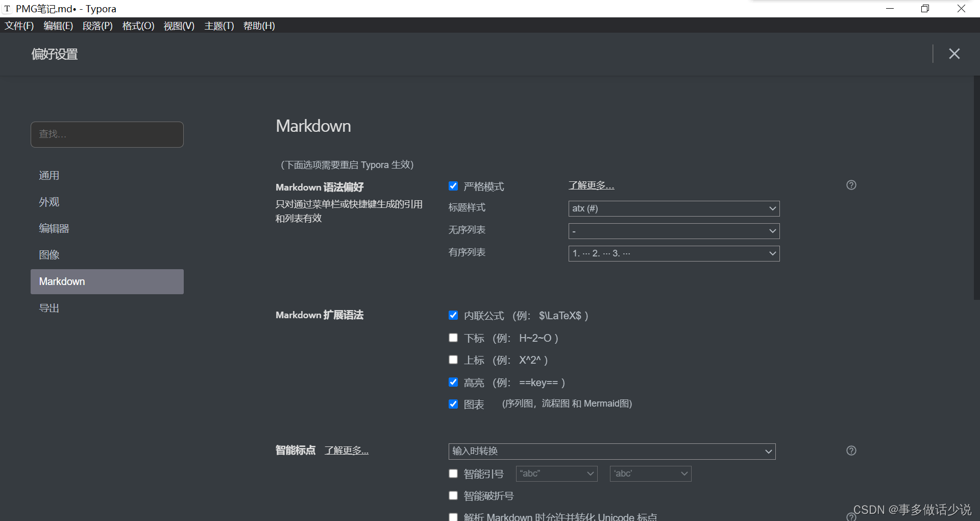
Task: Disable 内联公式 inline math checkbox
Action: (x=453, y=315)
